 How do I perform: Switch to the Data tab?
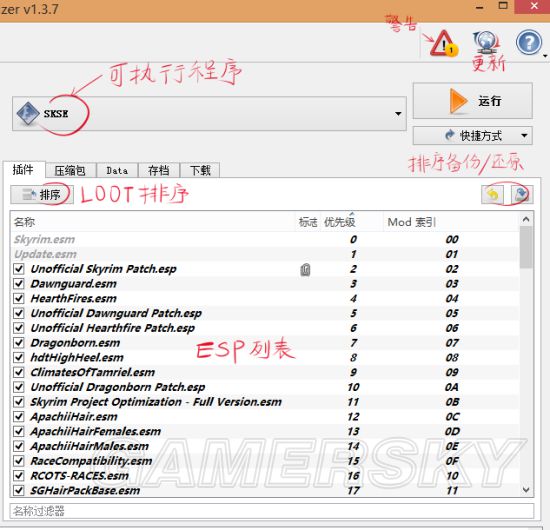117,170
